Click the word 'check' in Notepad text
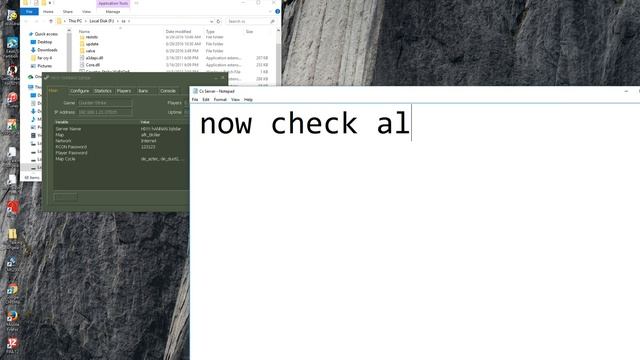640x360 pixels. 314,123
